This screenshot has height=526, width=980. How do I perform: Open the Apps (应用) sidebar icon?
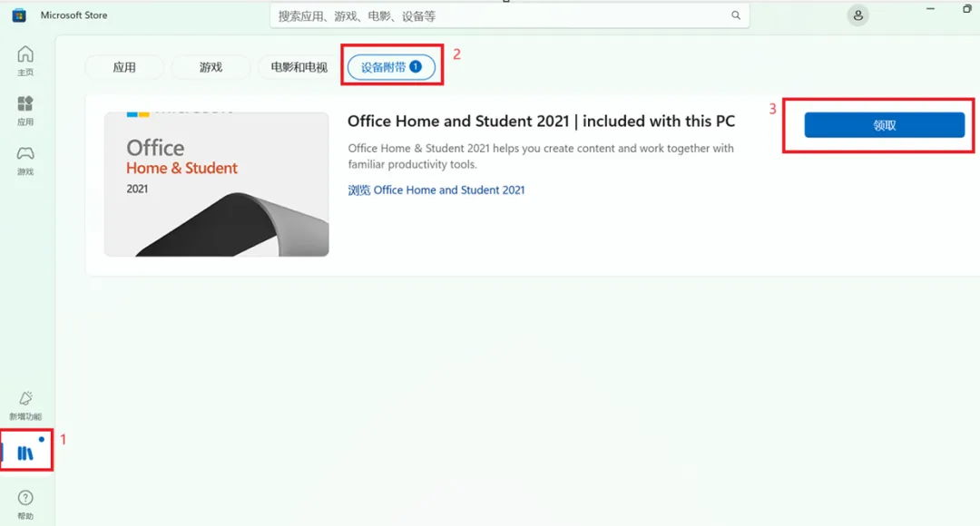tap(25, 111)
